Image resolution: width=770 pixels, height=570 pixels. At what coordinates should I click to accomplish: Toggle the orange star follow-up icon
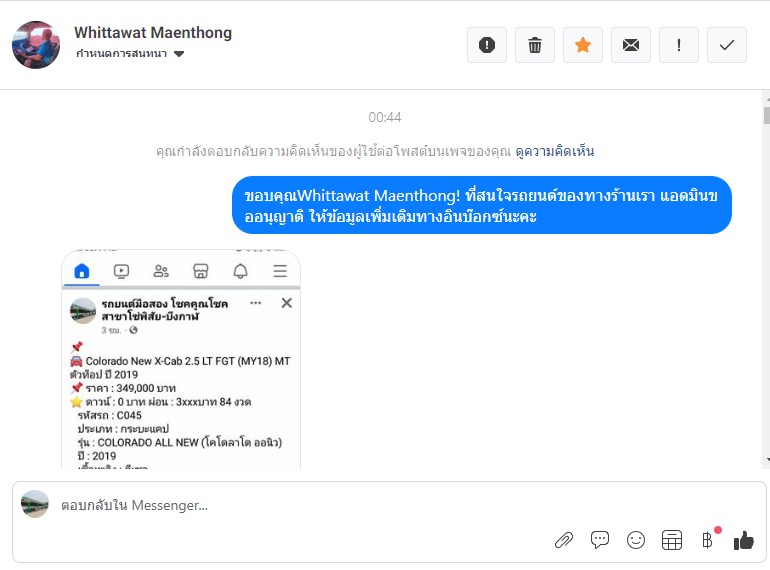[x=583, y=45]
